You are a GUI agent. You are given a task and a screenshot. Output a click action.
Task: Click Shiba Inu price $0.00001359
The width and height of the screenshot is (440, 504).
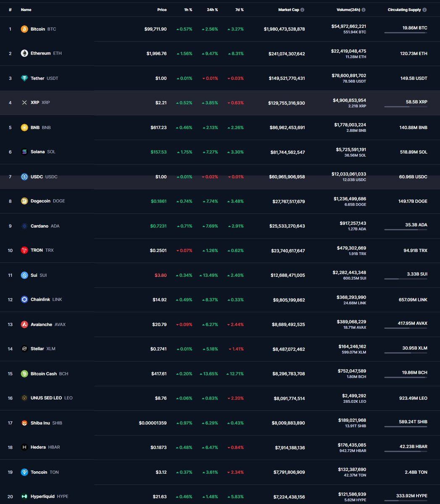[153, 423]
